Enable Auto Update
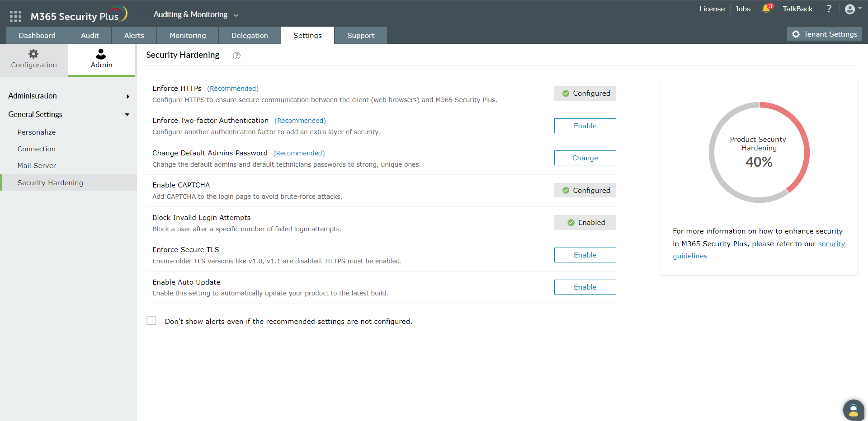The width and height of the screenshot is (868, 421). (585, 287)
